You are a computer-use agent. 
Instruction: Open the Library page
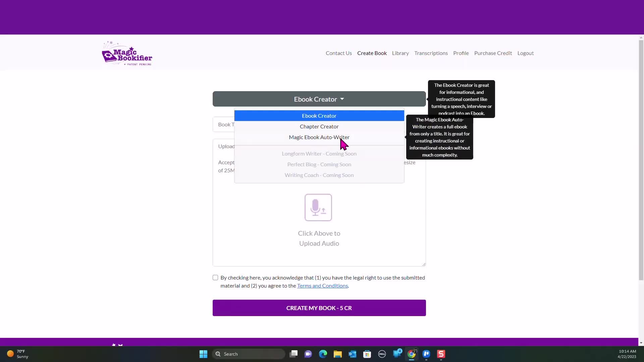pyautogui.click(x=400, y=53)
